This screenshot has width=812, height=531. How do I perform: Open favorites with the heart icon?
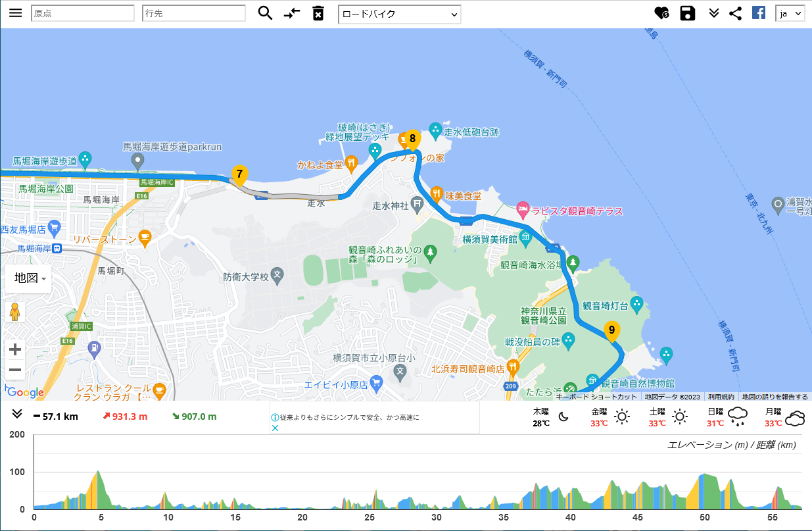(661, 13)
